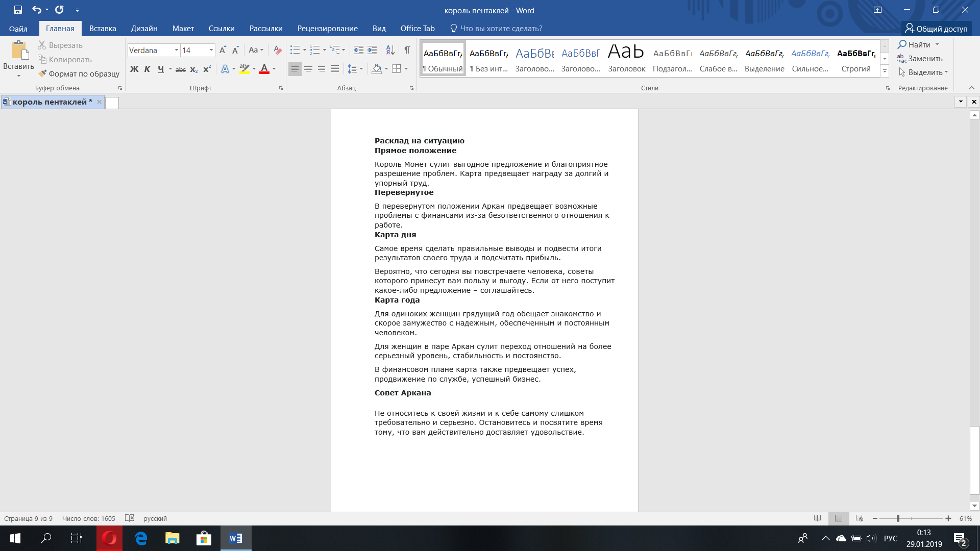Click the superscript x² icon
This screenshot has width=980, height=551.
click(207, 69)
